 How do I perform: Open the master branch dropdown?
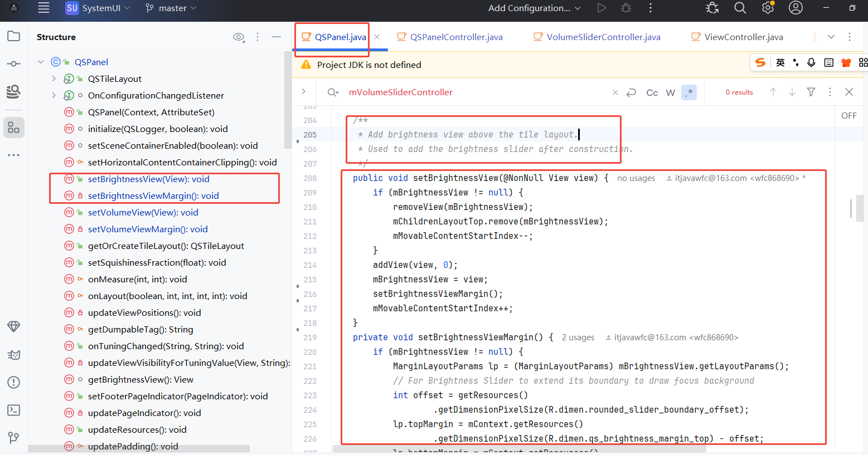(171, 8)
